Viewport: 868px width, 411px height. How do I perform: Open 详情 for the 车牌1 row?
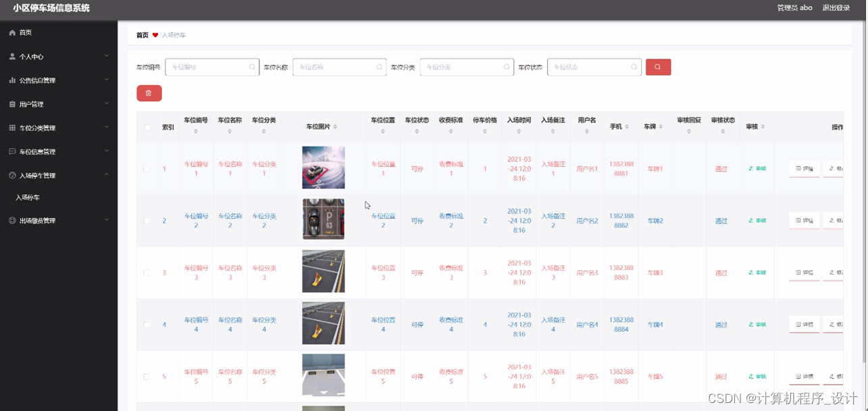(805, 169)
